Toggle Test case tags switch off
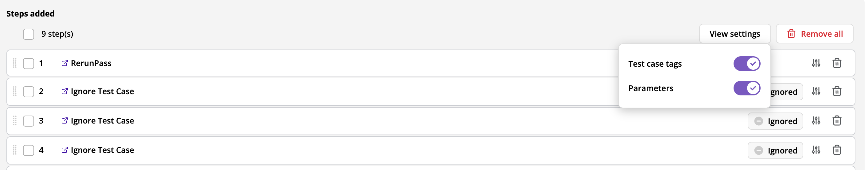This screenshot has height=170, width=868. [x=747, y=64]
